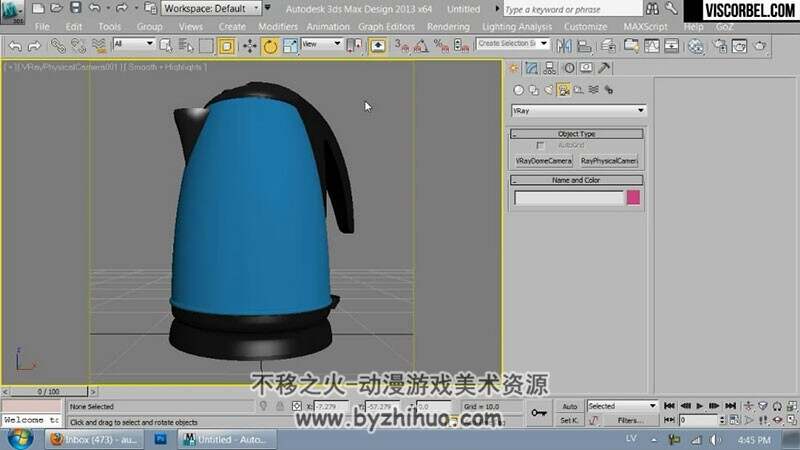Viewport: 800px width, 450px height.
Task: Open VRay category dropdown
Action: click(x=579, y=111)
